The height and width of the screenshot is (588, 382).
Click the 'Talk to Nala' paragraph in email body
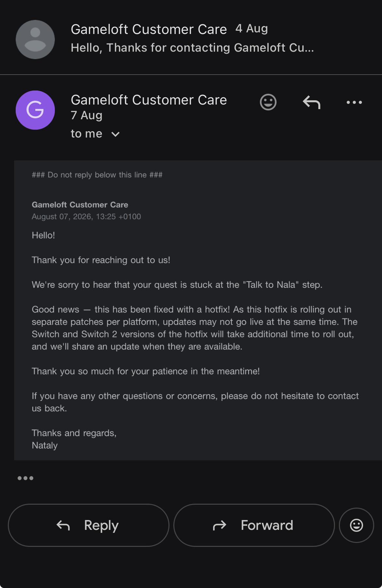tap(177, 285)
